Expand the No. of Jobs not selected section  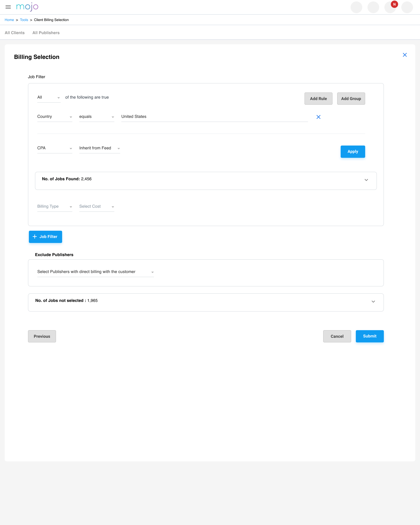(373, 302)
